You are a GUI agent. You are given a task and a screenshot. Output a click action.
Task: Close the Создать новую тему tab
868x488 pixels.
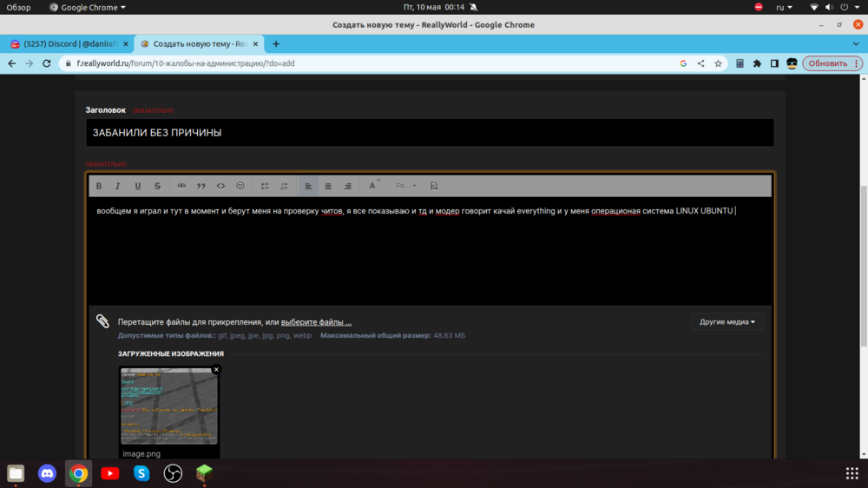point(255,43)
